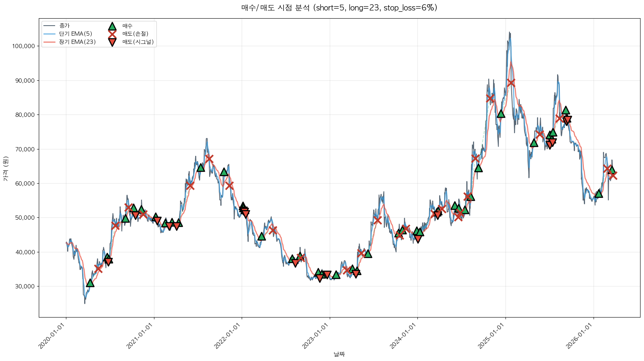
Task: Click the chart title with short=5, long=23
Action: tap(339, 8)
